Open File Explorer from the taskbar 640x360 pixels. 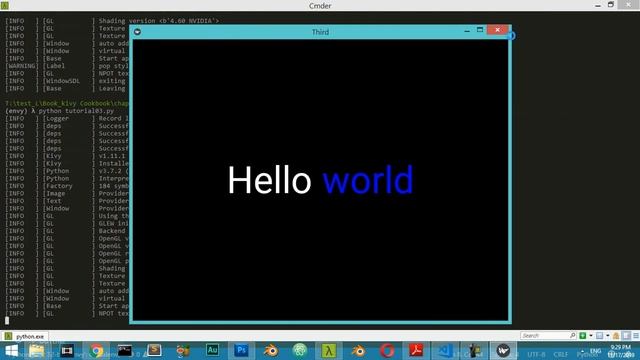pos(37,351)
